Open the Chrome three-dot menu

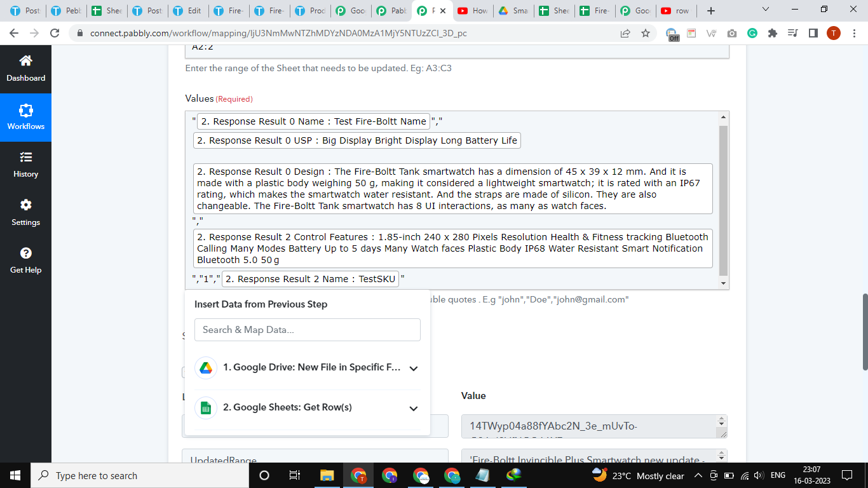pyautogui.click(x=854, y=33)
